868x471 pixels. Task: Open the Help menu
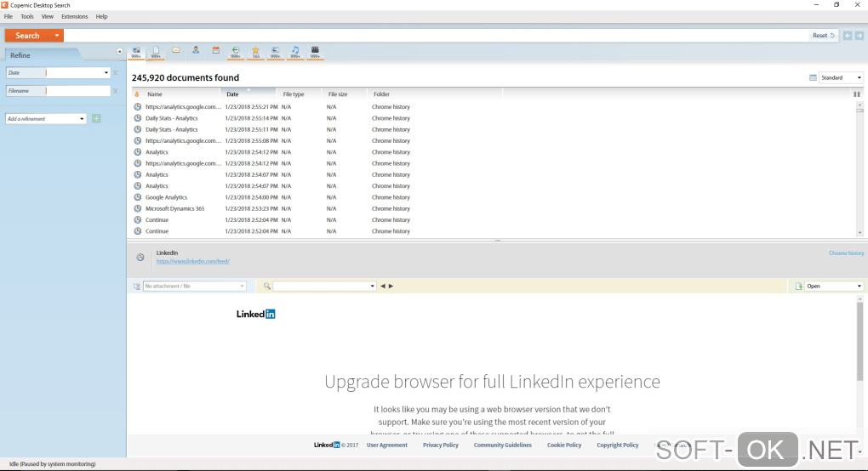pyautogui.click(x=101, y=17)
